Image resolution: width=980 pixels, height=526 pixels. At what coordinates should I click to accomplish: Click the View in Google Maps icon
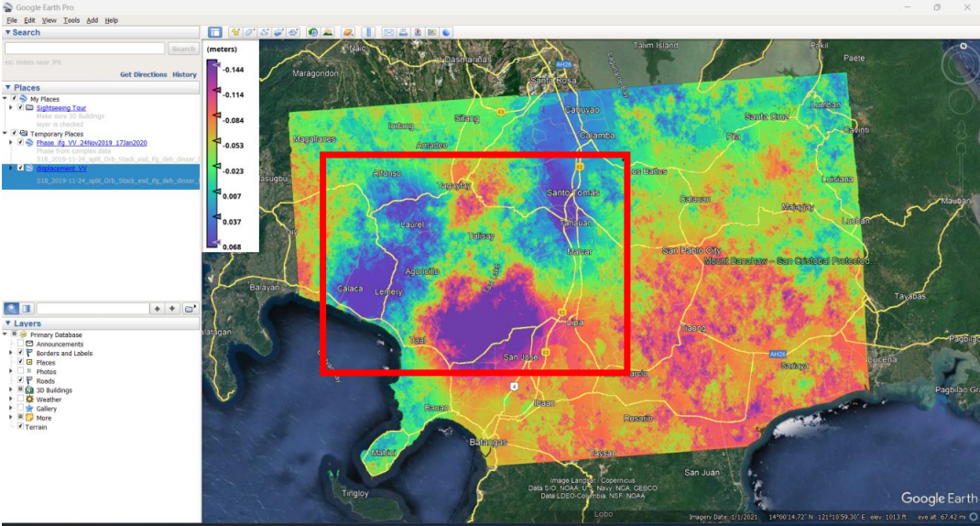432,32
